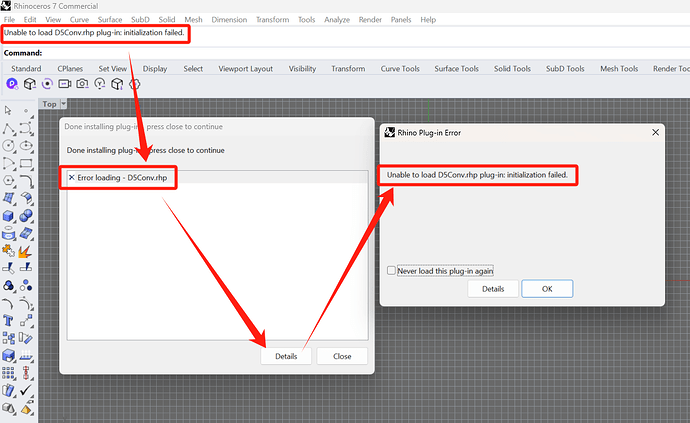The height and width of the screenshot is (423, 690).
Task: Choose the Control point curve tool
Action: tap(26, 129)
